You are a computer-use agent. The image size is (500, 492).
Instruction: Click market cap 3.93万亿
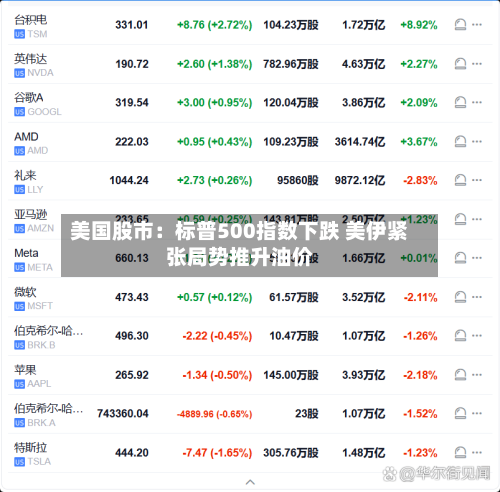tap(364, 375)
